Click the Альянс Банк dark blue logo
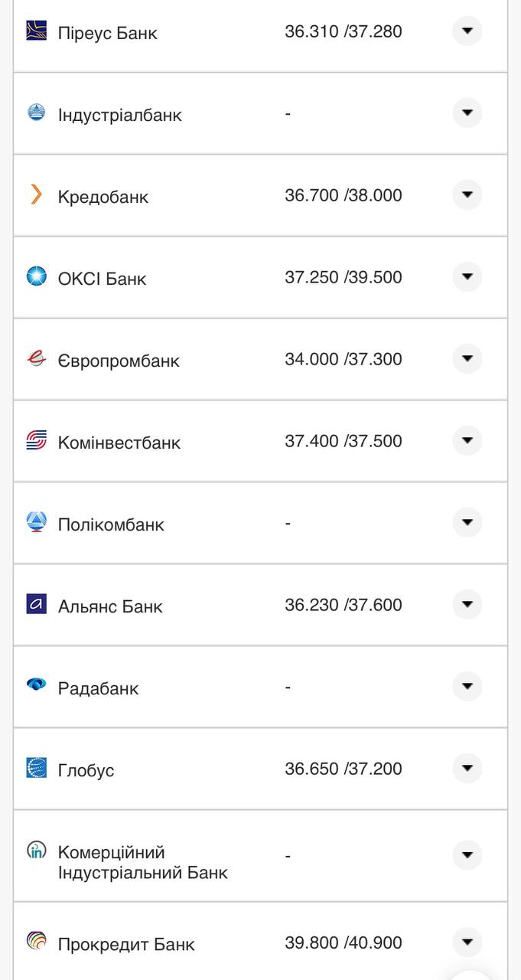The image size is (521, 980). pyautogui.click(x=37, y=604)
